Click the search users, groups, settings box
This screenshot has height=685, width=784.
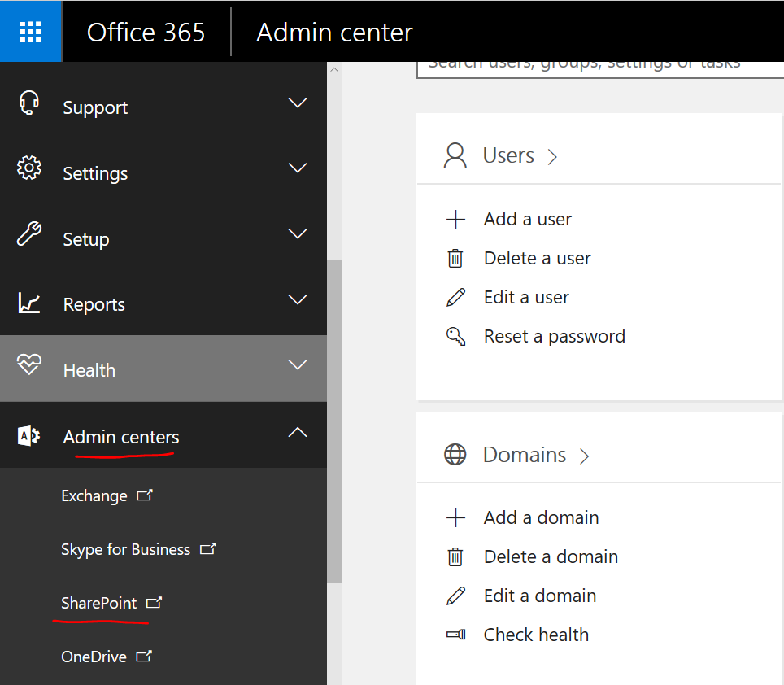coord(600,69)
